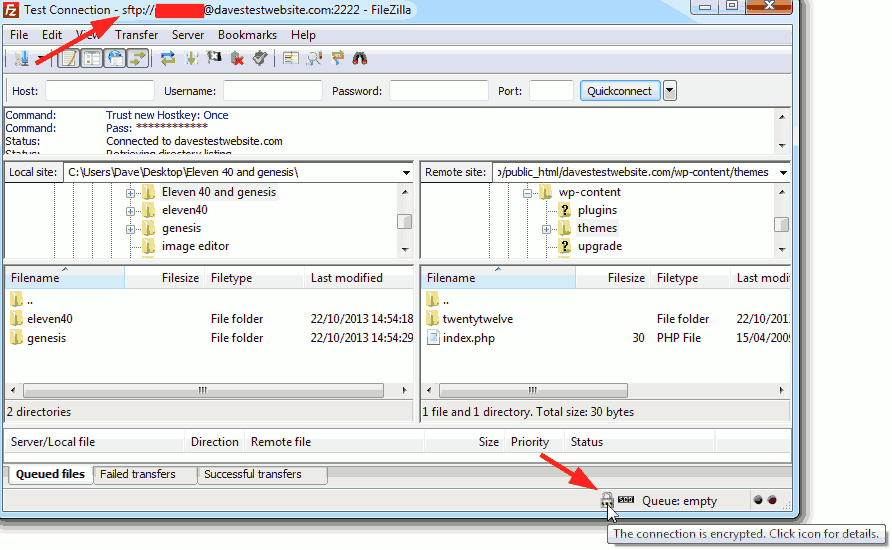
Task: Open the Site Manager
Action: point(22,58)
